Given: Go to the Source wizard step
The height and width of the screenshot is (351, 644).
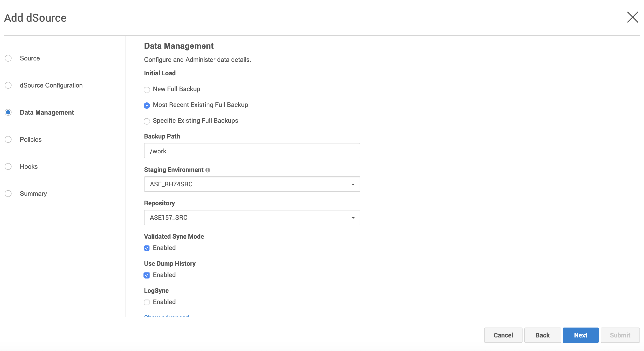Looking at the screenshot, I should pyautogui.click(x=30, y=58).
